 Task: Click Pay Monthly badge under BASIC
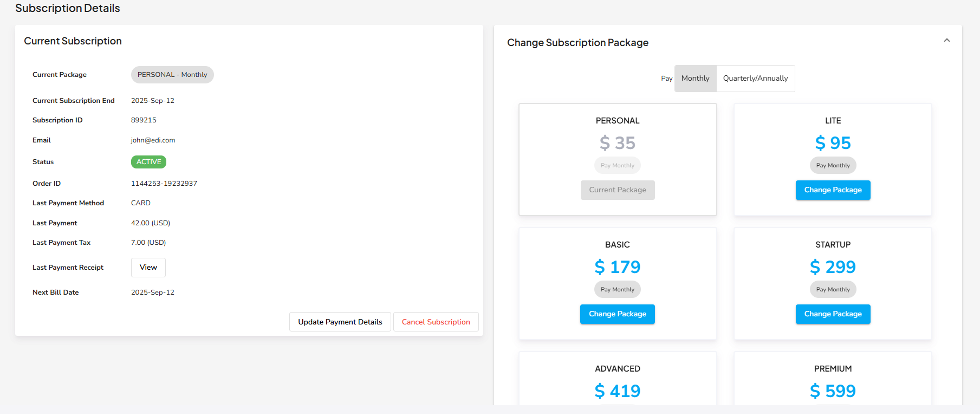tap(617, 290)
